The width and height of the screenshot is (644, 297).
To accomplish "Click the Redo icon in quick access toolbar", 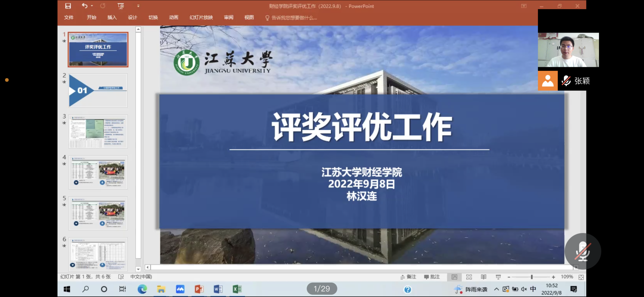I will click(103, 6).
